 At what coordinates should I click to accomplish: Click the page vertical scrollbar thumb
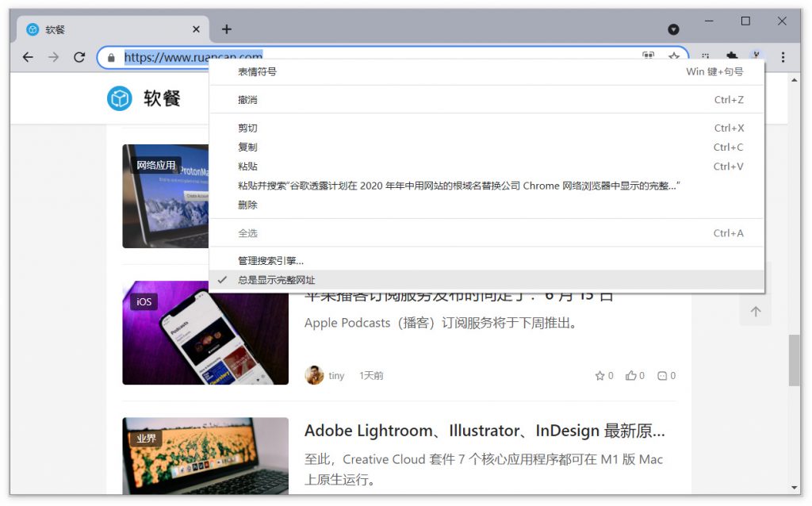[x=794, y=360]
